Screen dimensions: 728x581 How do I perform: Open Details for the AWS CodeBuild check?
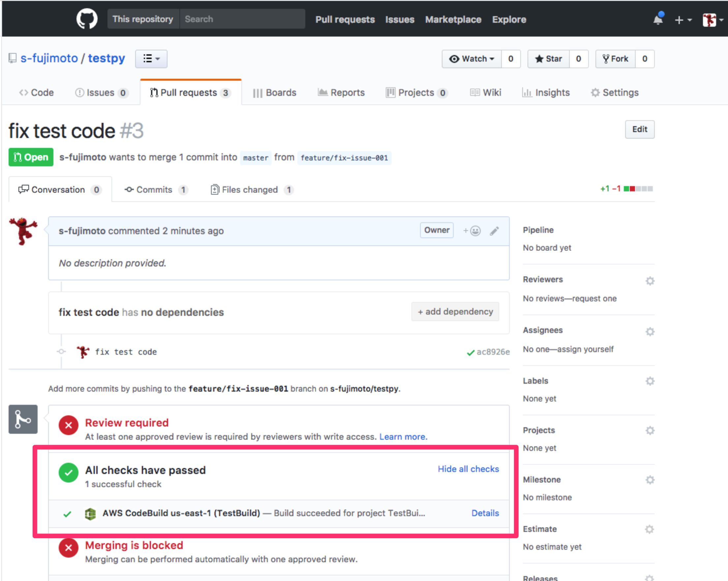point(485,513)
